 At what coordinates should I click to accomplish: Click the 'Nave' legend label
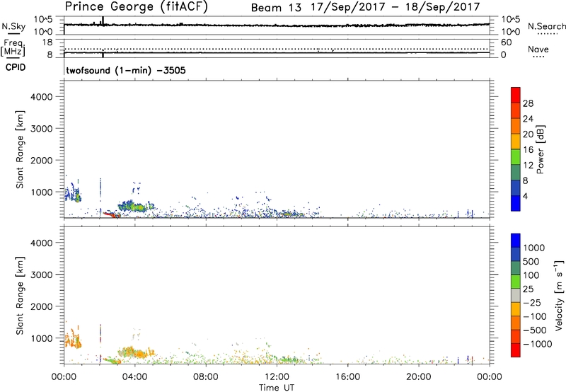538,50
